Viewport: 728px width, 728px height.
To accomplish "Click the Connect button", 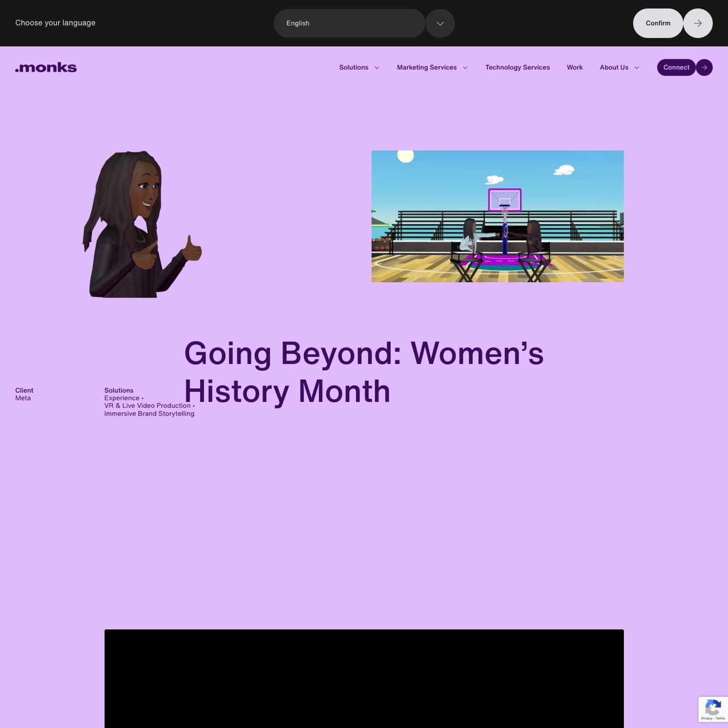I will point(676,68).
